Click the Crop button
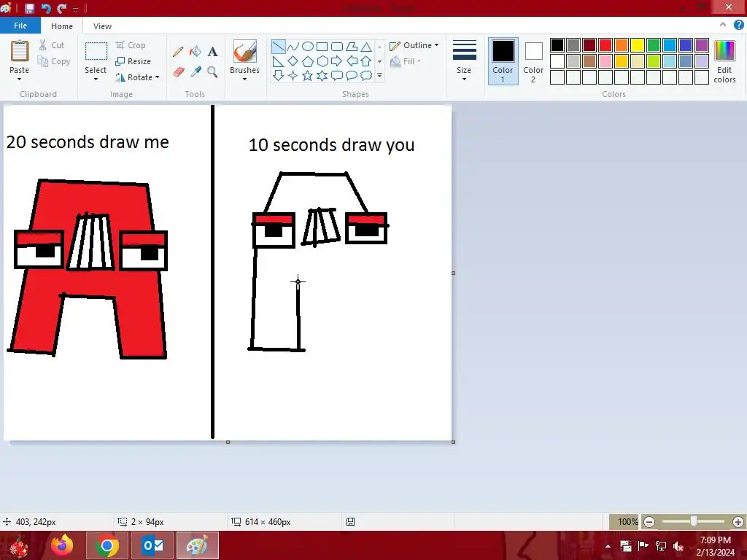 131,45
